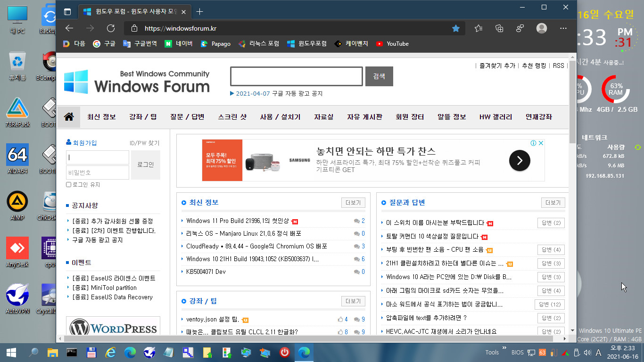The height and width of the screenshot is (362, 644).
Task: Go back with the browser back arrow
Action: [x=69, y=28]
